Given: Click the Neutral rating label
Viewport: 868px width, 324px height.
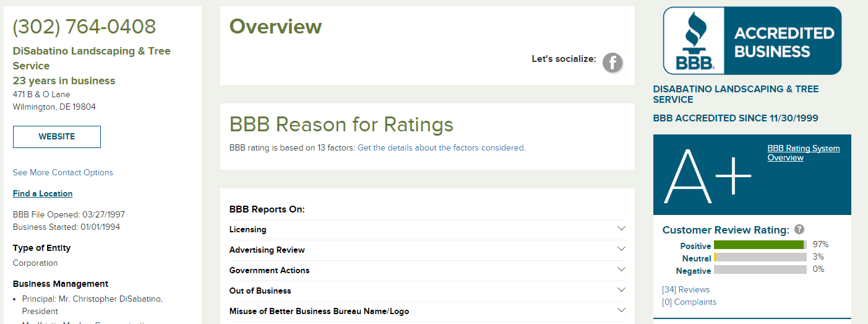Looking at the screenshot, I should 697,258.
